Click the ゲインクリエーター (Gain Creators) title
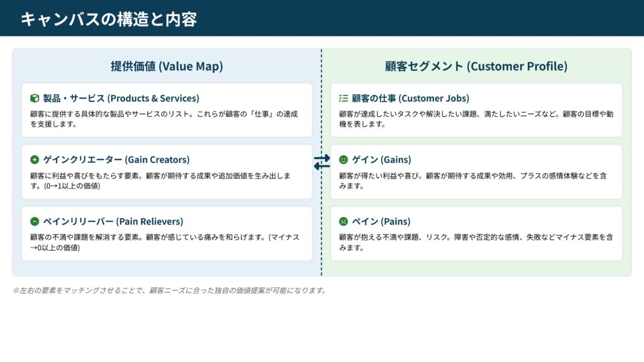 [116, 160]
